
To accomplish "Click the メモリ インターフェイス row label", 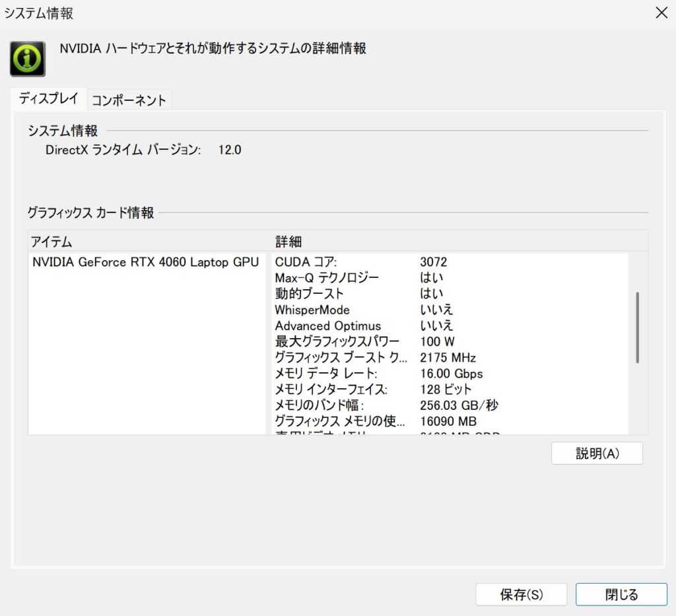I will [x=331, y=390].
